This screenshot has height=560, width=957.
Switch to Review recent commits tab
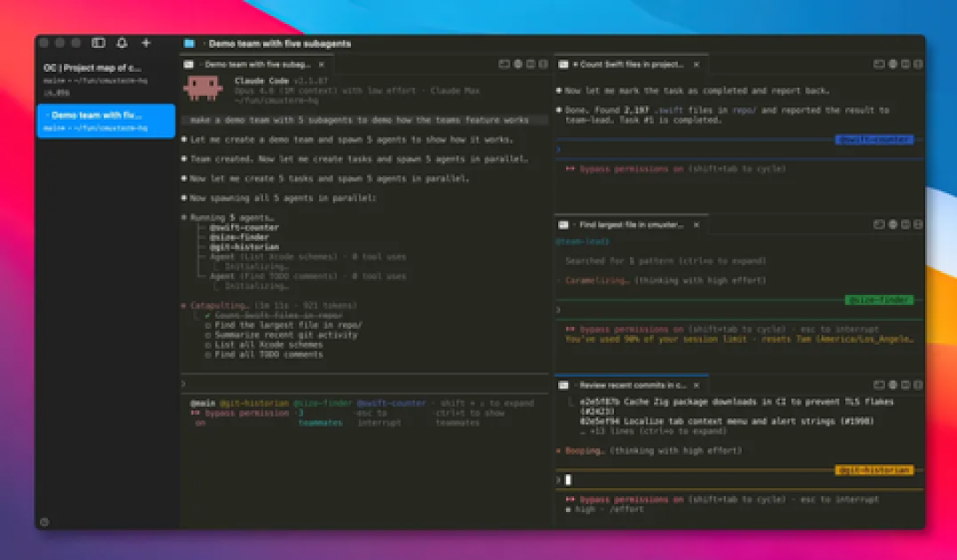click(631, 385)
